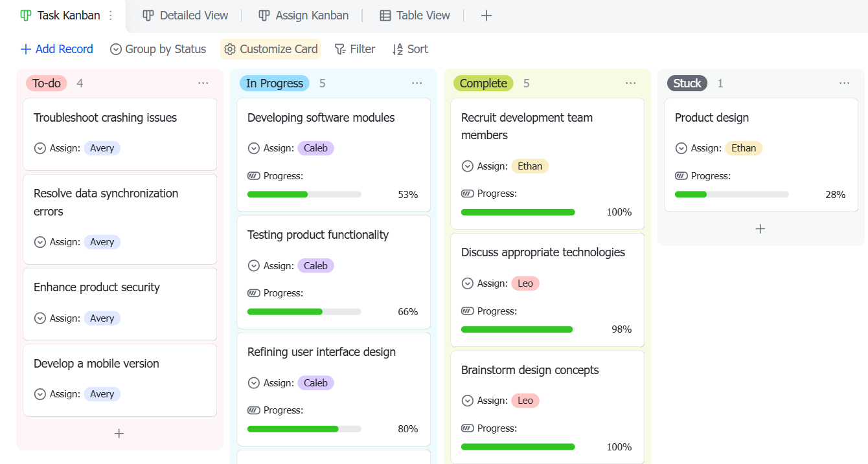Add a new view with the plus tab
The height and width of the screenshot is (464, 868).
click(486, 16)
